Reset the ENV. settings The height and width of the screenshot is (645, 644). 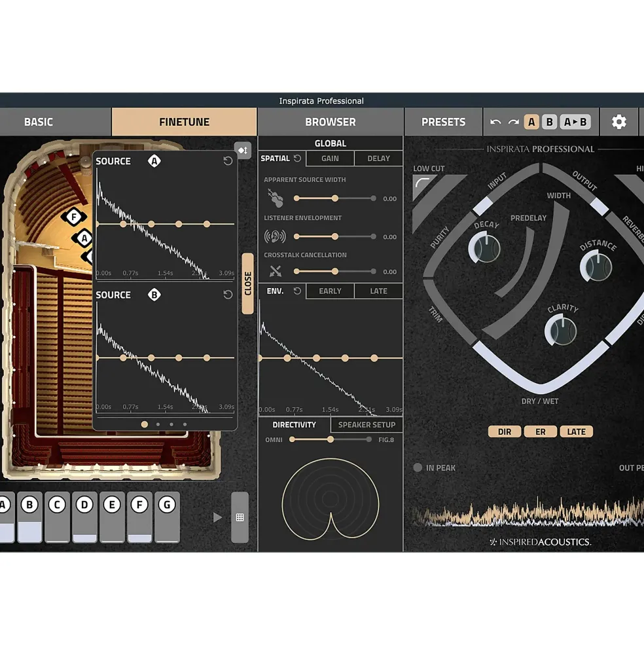pyautogui.click(x=297, y=291)
